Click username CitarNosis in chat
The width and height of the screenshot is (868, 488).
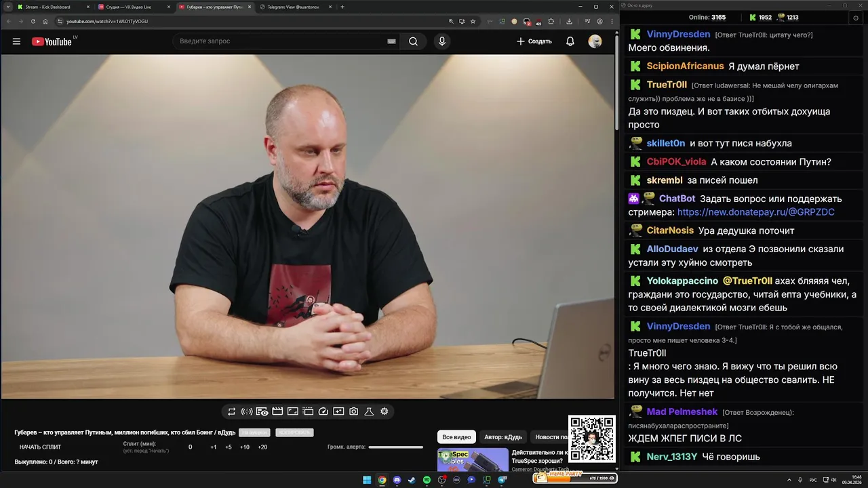670,230
